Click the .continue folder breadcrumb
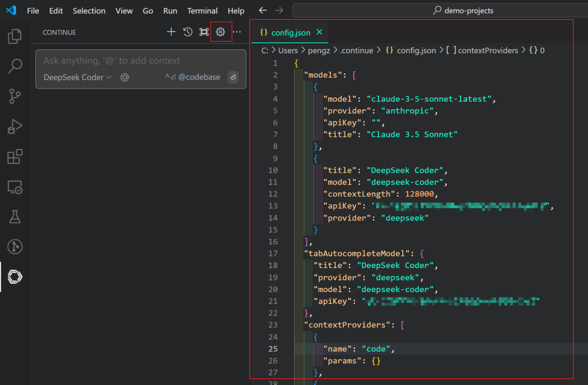Image resolution: width=588 pixels, height=385 pixels. pyautogui.click(x=356, y=50)
